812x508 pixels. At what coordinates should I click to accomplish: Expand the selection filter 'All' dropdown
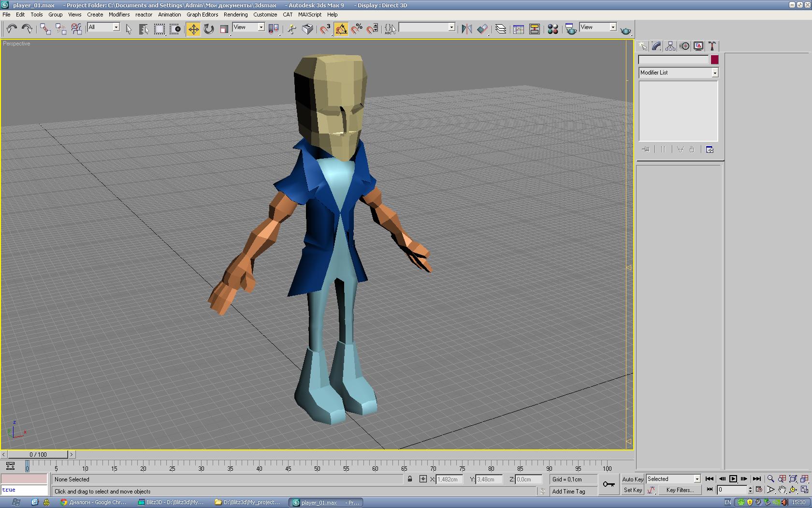pos(116,28)
